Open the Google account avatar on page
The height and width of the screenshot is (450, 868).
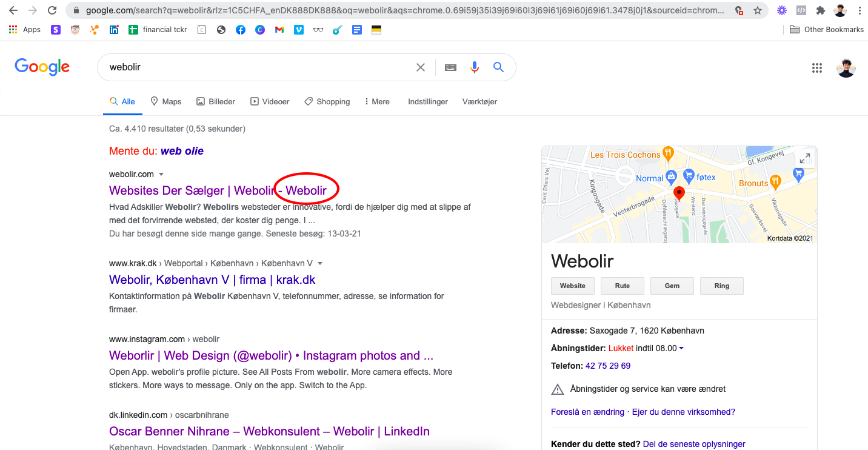point(846,68)
